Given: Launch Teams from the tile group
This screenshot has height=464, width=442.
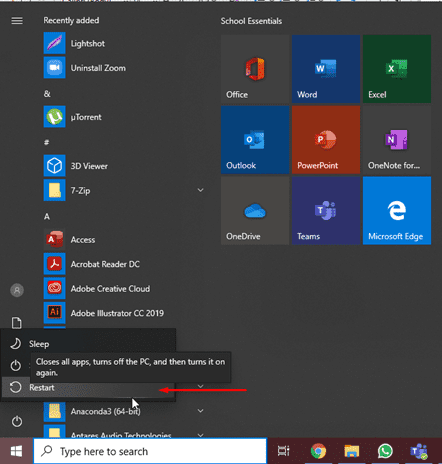Looking at the screenshot, I should [x=326, y=211].
